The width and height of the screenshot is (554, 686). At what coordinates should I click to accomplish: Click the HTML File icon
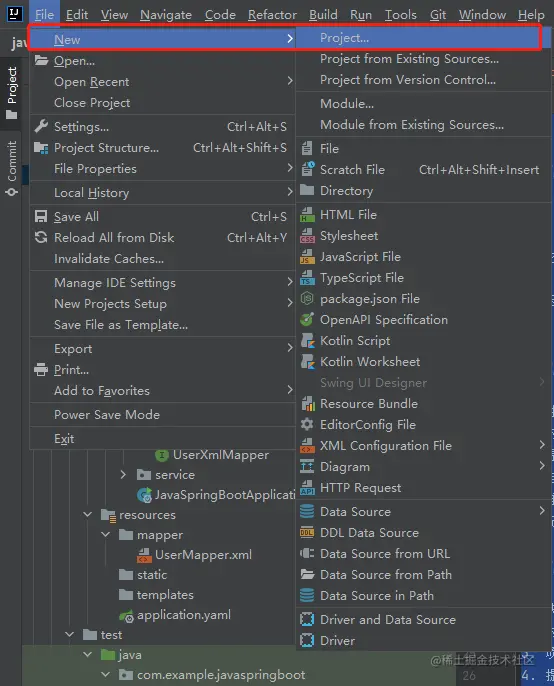[307, 215]
